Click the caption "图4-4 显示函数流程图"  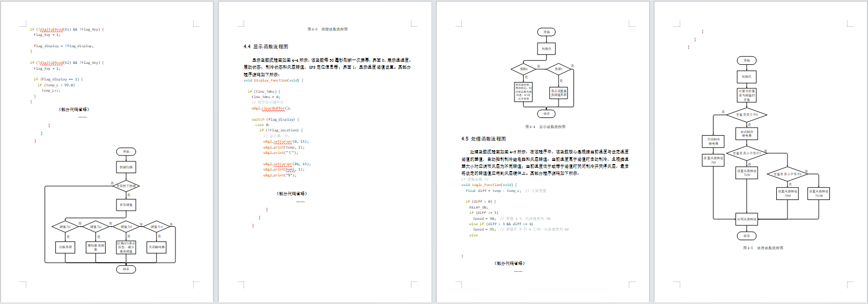point(545,127)
